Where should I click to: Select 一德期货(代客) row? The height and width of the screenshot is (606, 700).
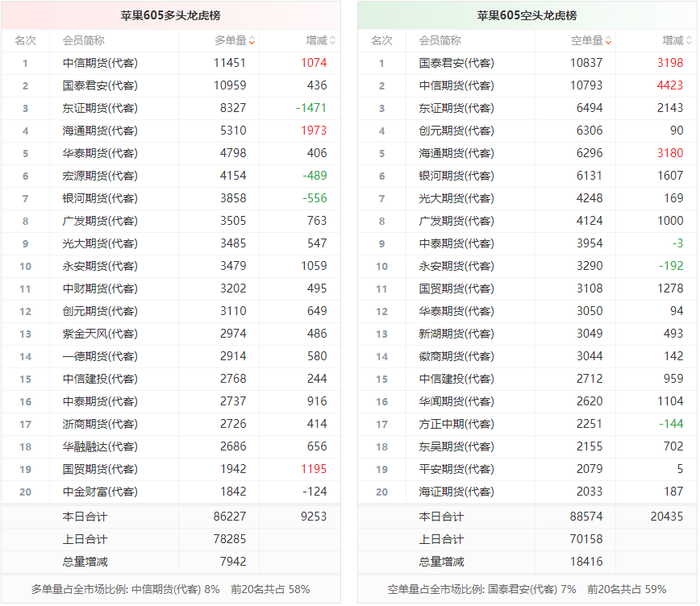(171, 356)
